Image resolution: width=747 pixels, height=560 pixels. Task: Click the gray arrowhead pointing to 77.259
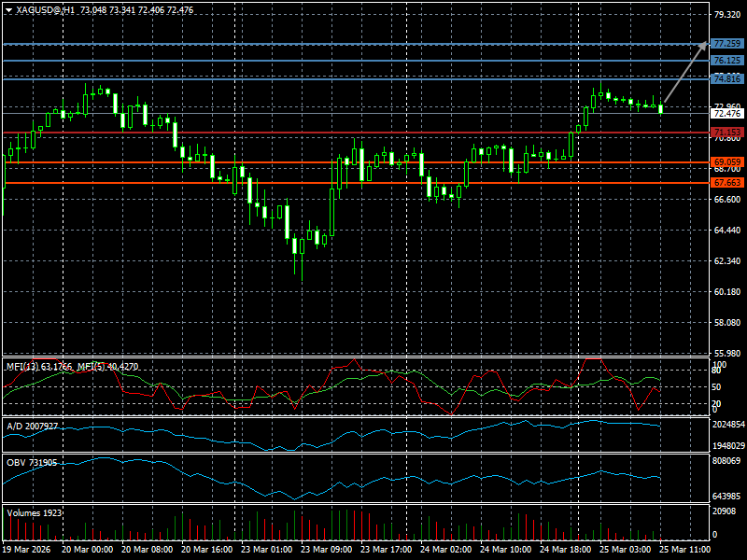click(x=703, y=45)
